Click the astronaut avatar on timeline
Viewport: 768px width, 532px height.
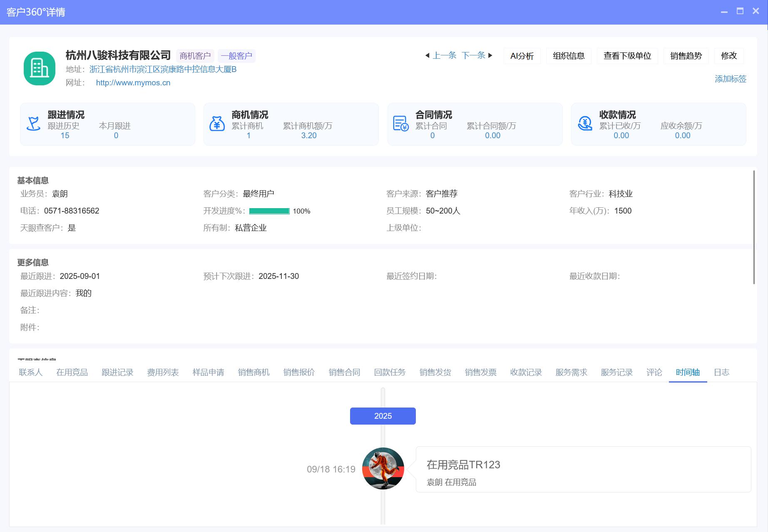tap(383, 468)
